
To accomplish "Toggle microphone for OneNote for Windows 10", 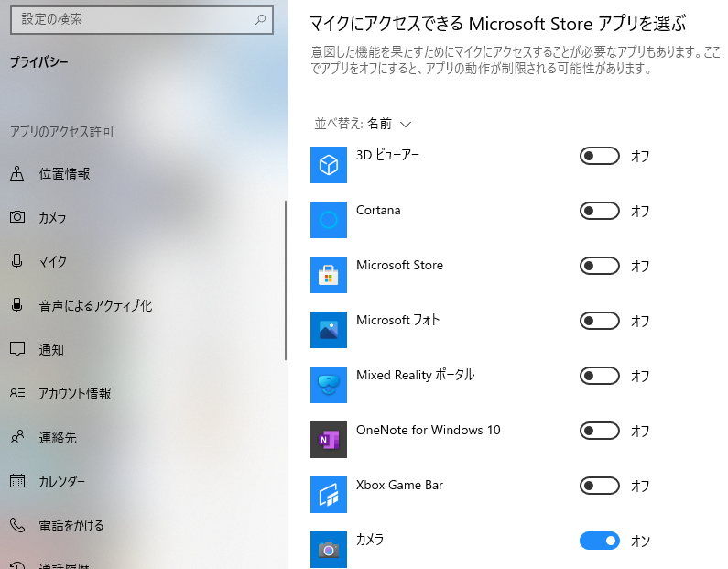I will pyautogui.click(x=600, y=431).
